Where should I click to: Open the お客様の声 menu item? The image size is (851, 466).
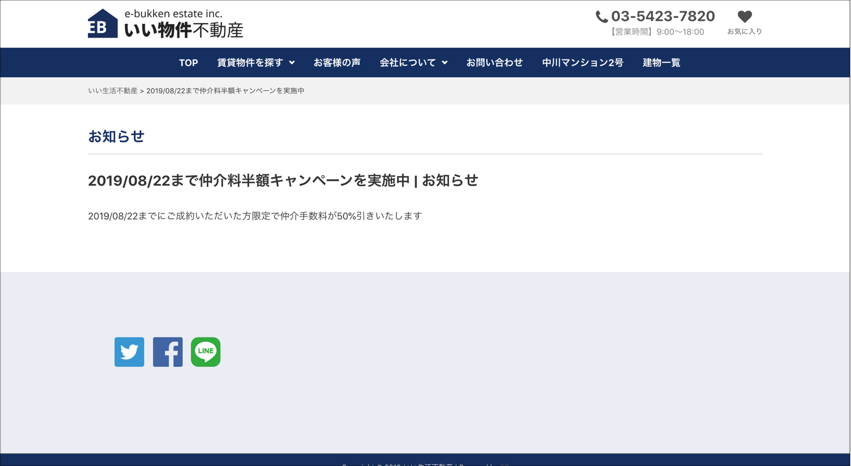(x=337, y=63)
